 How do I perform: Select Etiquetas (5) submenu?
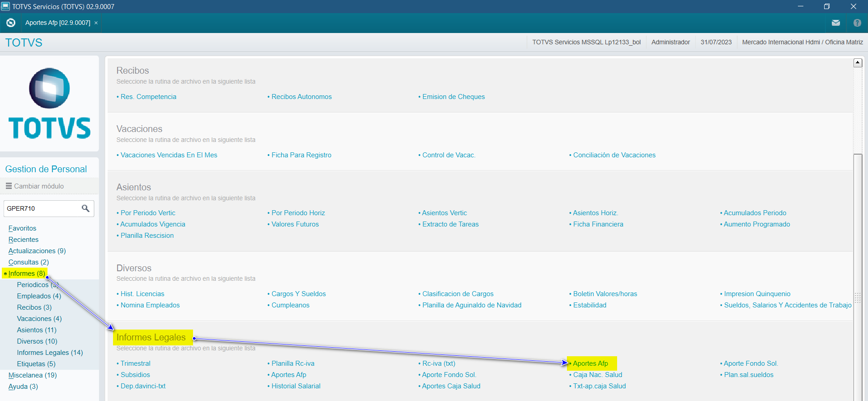(x=36, y=364)
